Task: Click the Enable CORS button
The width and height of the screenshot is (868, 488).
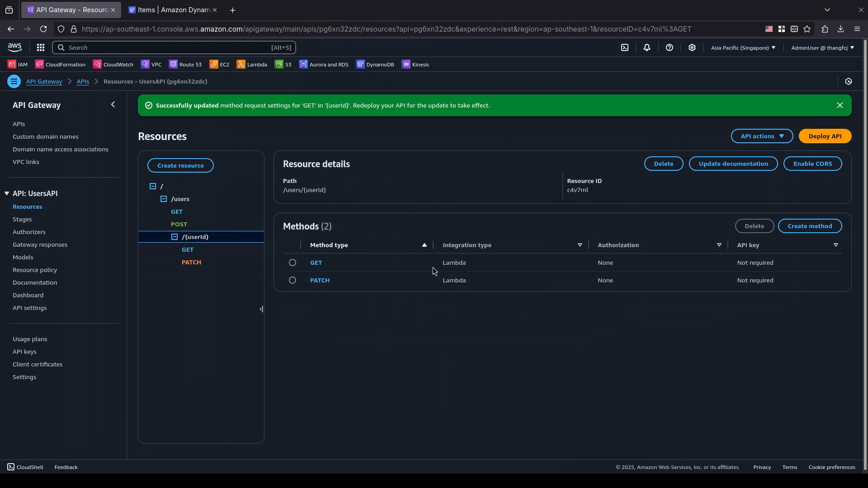Action: click(812, 164)
